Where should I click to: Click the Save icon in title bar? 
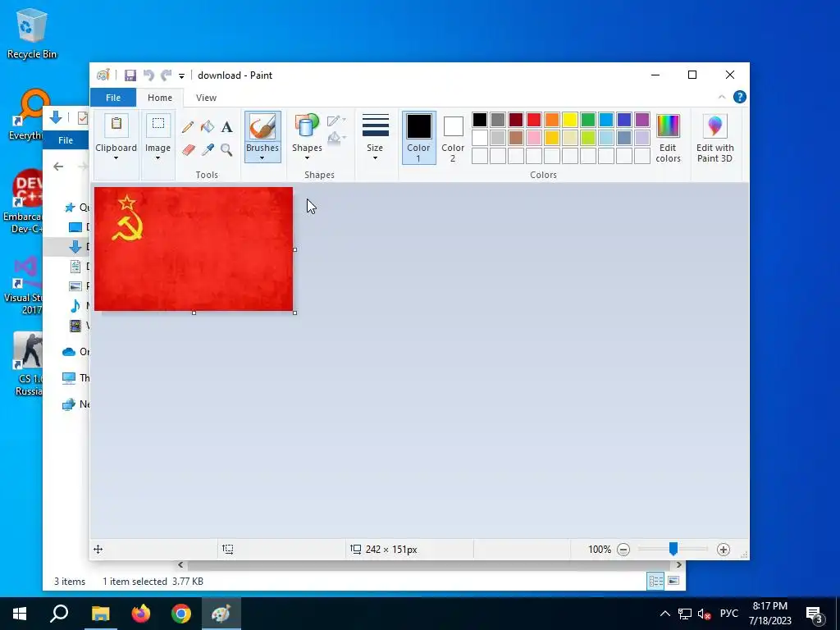pyautogui.click(x=130, y=75)
